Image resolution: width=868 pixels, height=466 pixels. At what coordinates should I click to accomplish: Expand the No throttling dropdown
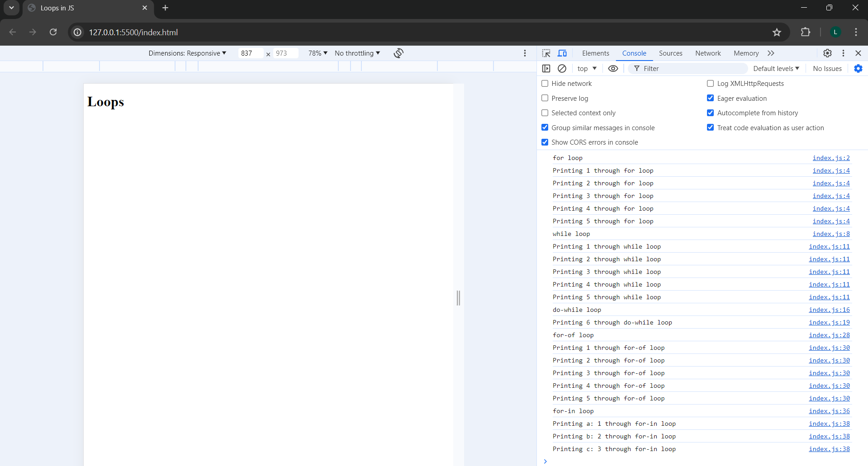coord(357,53)
